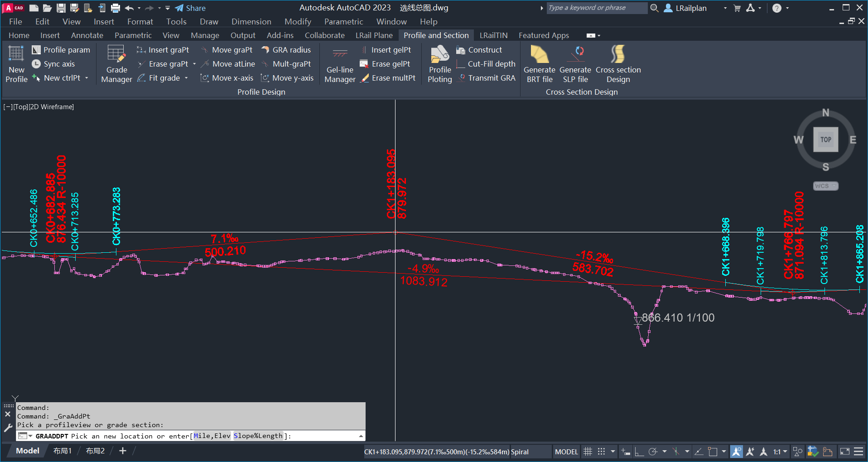The image size is (868, 462).
Task: Switch to the Annotate ribbon tab
Action: [x=87, y=35]
